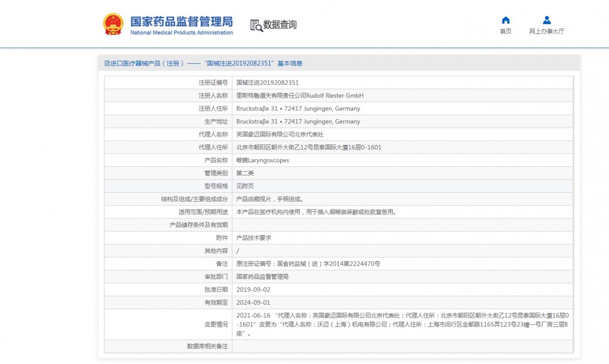Select the 注册人住所 Bruckstraβe address value
This screenshot has width=609, height=364.
click(402, 108)
